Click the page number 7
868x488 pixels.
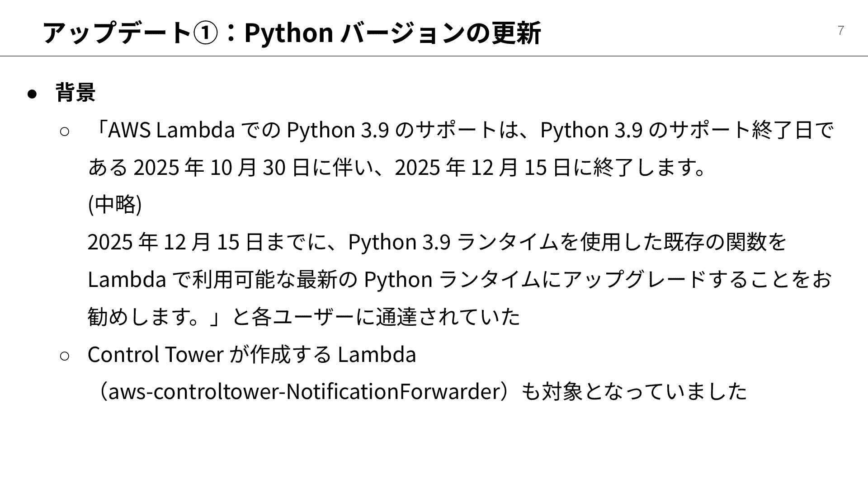tap(840, 30)
